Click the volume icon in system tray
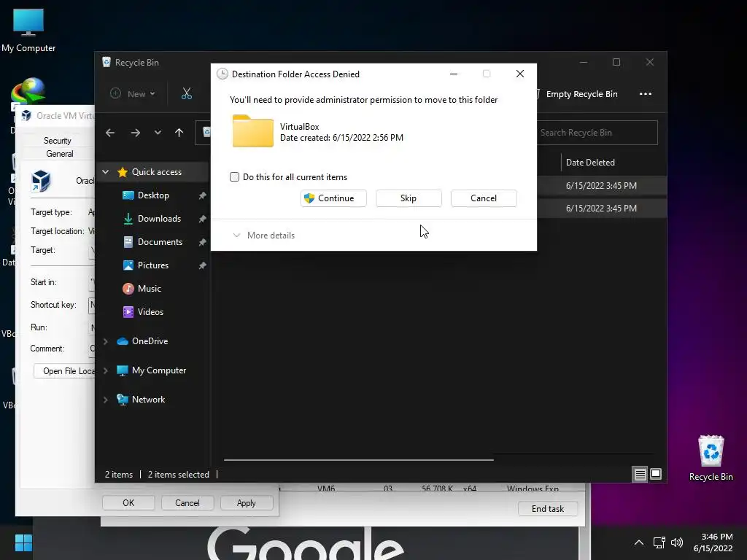This screenshot has width=747, height=560. pyautogui.click(x=676, y=542)
